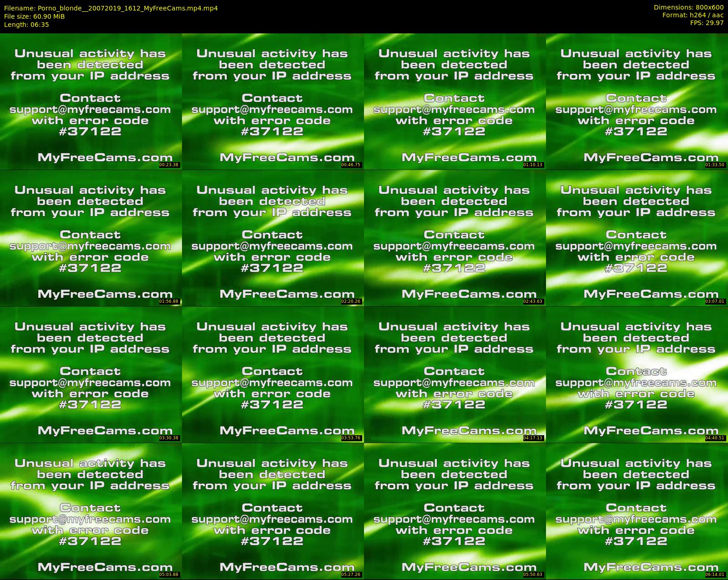
Task: Click the frame captured at 04:40.51
Action: (x=637, y=374)
